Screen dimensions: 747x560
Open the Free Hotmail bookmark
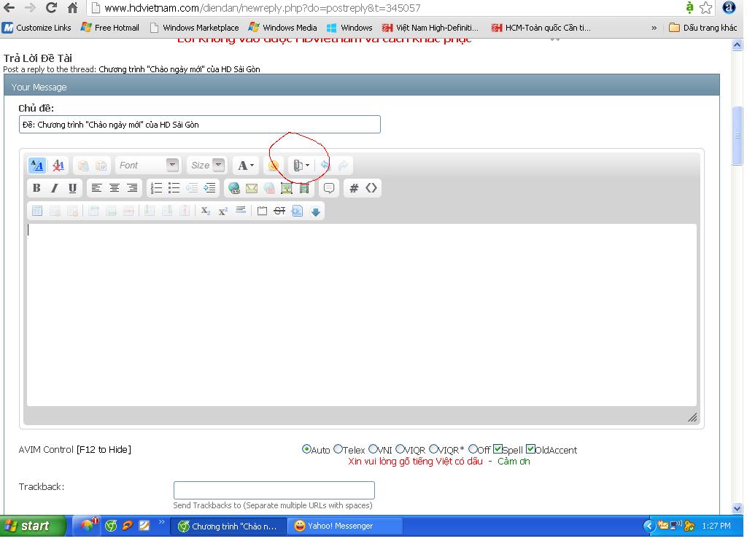[111, 28]
